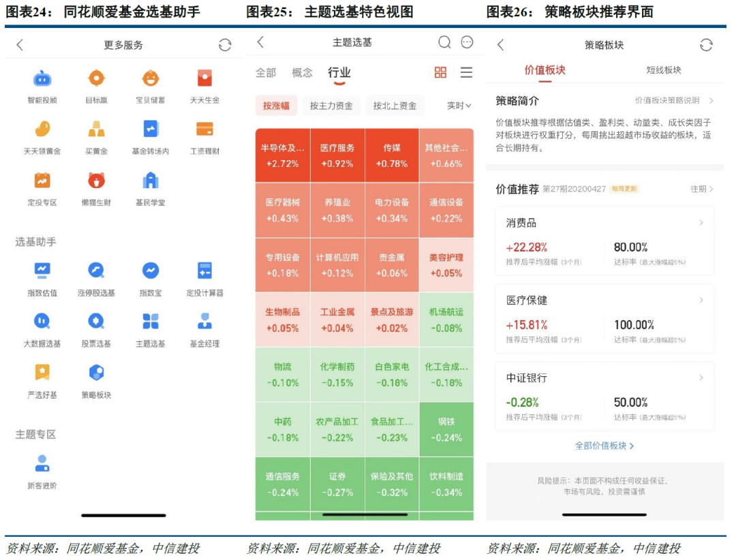The height and width of the screenshot is (560, 736).
Task: Open the 通信设备 +0.22% tile
Action: click(x=446, y=211)
